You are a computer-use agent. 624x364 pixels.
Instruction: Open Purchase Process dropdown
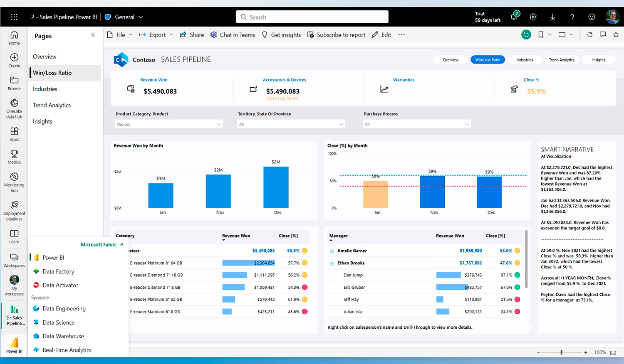coord(417,124)
